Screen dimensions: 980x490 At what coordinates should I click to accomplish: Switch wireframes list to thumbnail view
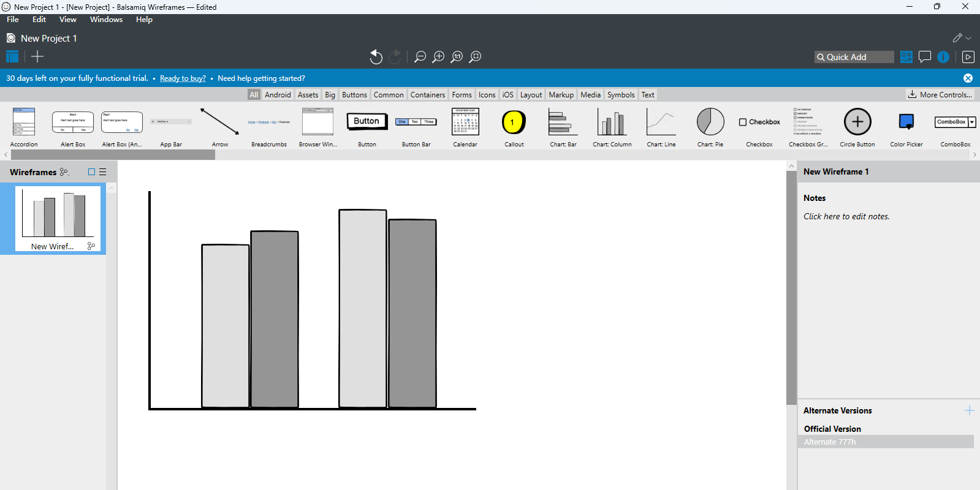pyautogui.click(x=91, y=172)
